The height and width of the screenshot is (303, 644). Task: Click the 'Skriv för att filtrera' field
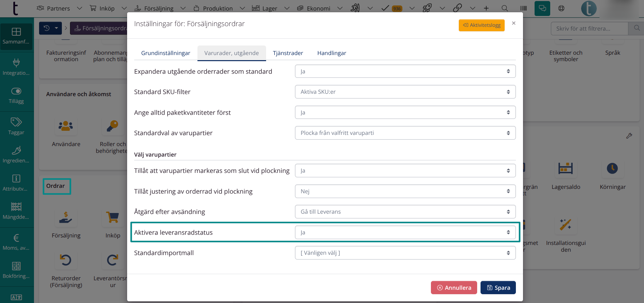coord(589,29)
